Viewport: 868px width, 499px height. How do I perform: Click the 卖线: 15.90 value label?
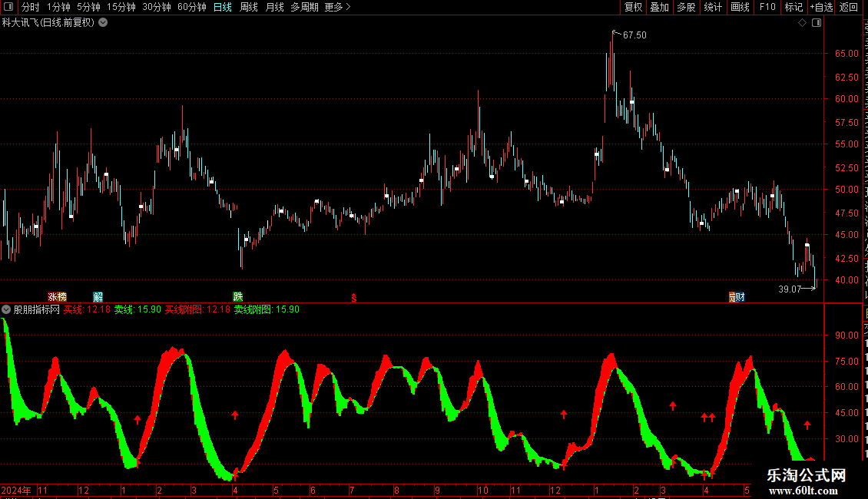(137, 310)
